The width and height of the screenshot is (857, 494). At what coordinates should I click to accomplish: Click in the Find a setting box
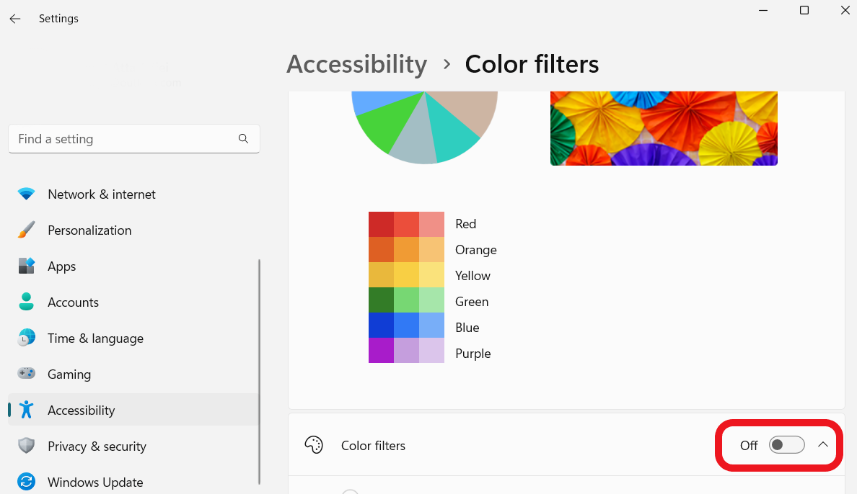pyautogui.click(x=125, y=139)
